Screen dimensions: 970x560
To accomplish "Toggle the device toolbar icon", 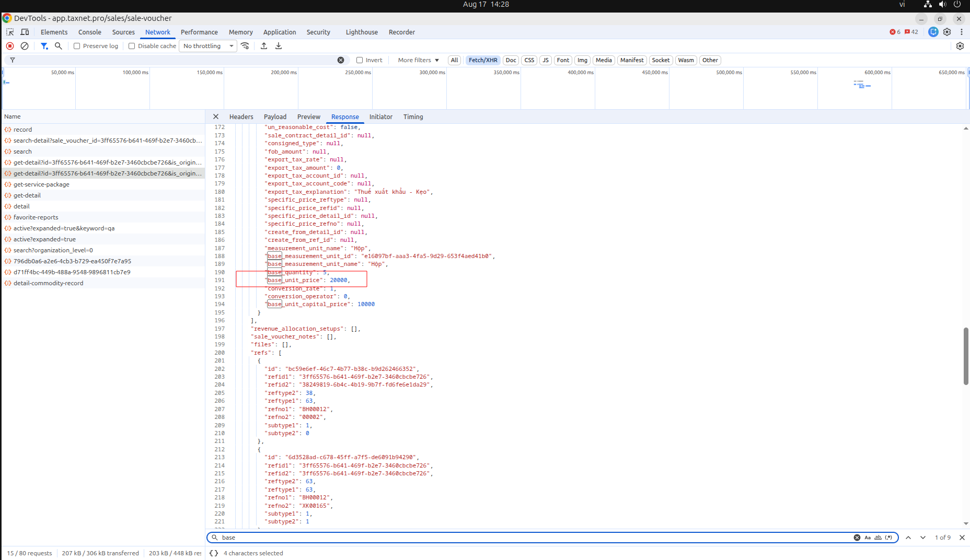I will click(x=25, y=32).
